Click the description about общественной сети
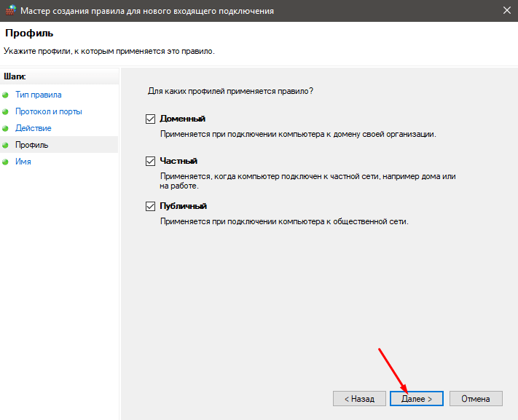 click(x=284, y=221)
